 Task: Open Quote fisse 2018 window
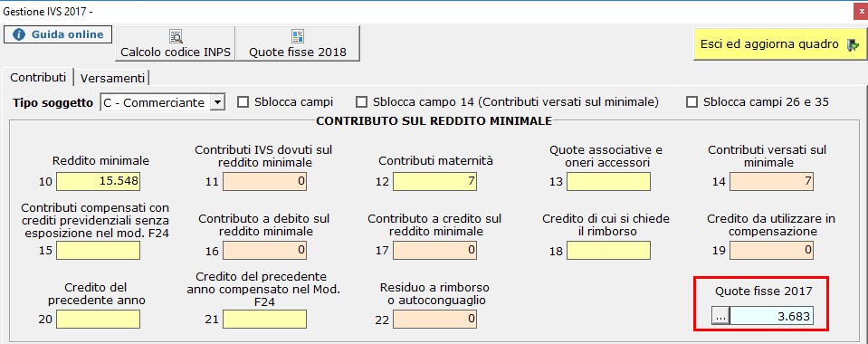click(x=298, y=43)
